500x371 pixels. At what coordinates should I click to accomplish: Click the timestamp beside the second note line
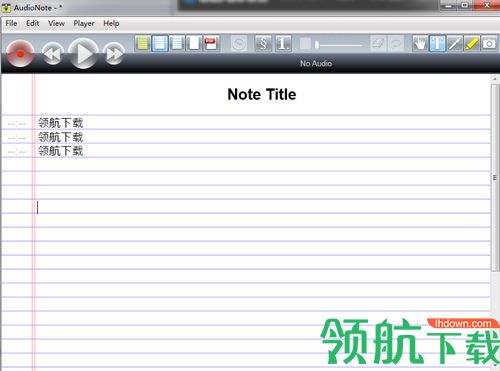click(x=17, y=138)
